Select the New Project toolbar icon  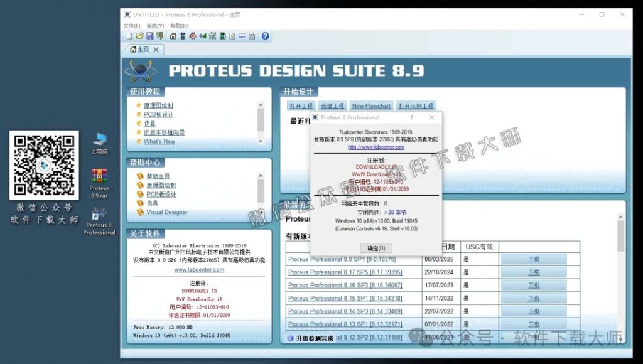[129, 36]
